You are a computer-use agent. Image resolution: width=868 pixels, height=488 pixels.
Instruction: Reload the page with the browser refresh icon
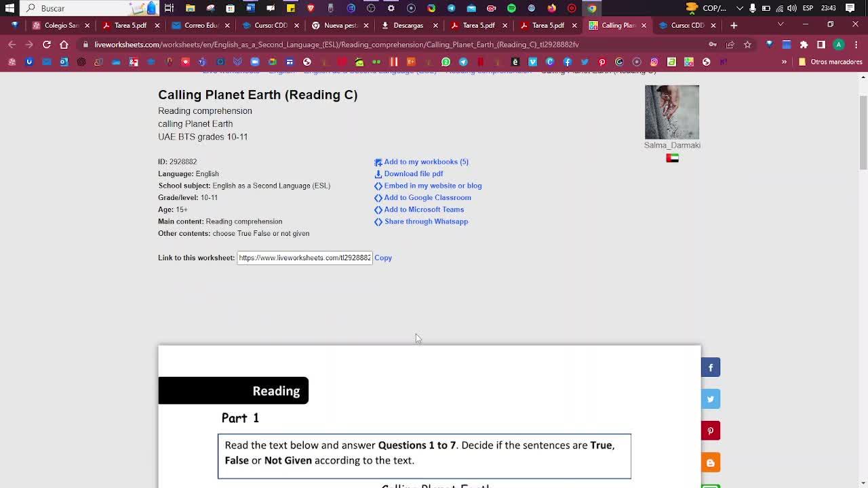pos(46,45)
